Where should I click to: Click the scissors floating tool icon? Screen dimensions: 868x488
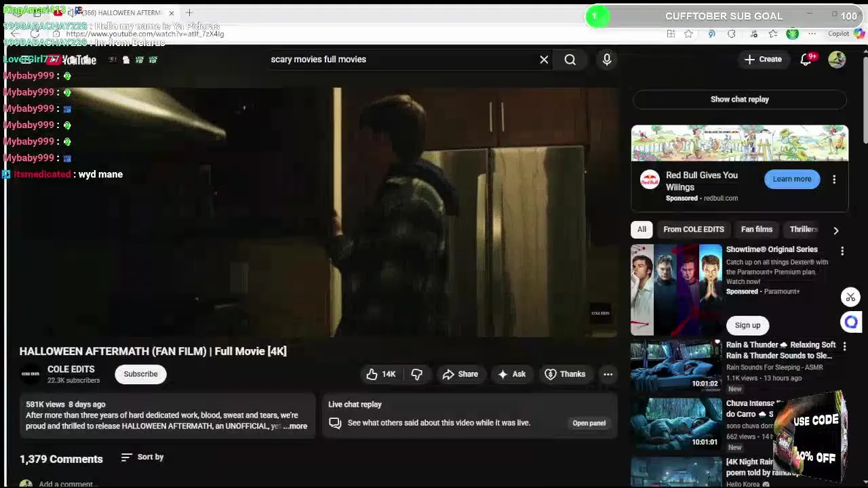tap(850, 297)
